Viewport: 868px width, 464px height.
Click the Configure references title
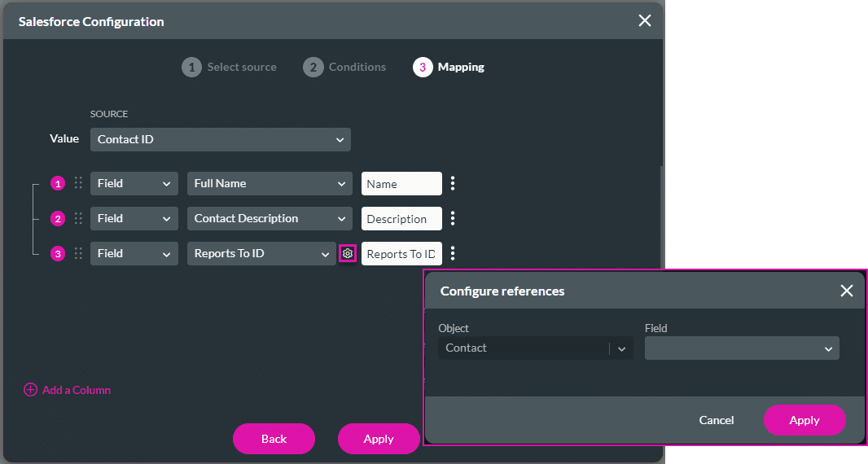click(x=502, y=291)
